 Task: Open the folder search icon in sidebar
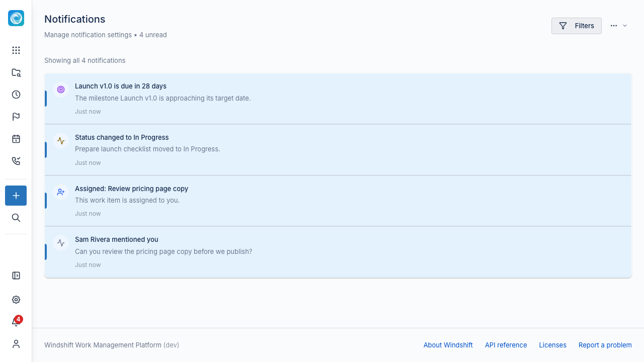16,72
